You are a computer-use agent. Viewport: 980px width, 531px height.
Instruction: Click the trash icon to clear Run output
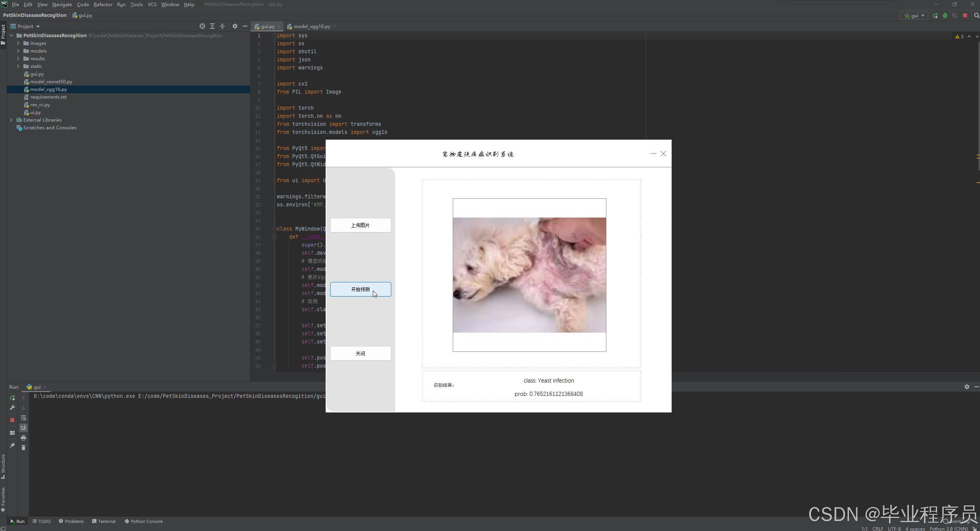pyautogui.click(x=23, y=448)
